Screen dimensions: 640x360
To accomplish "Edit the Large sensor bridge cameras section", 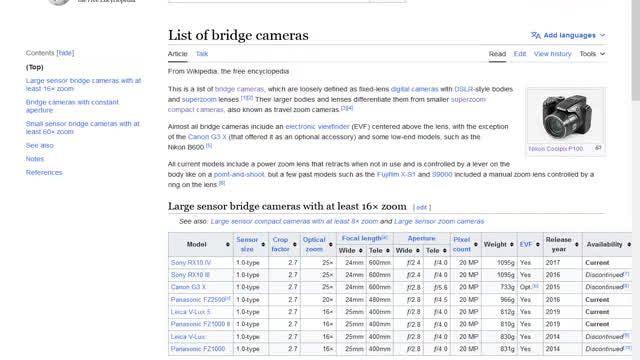I will (x=422, y=207).
